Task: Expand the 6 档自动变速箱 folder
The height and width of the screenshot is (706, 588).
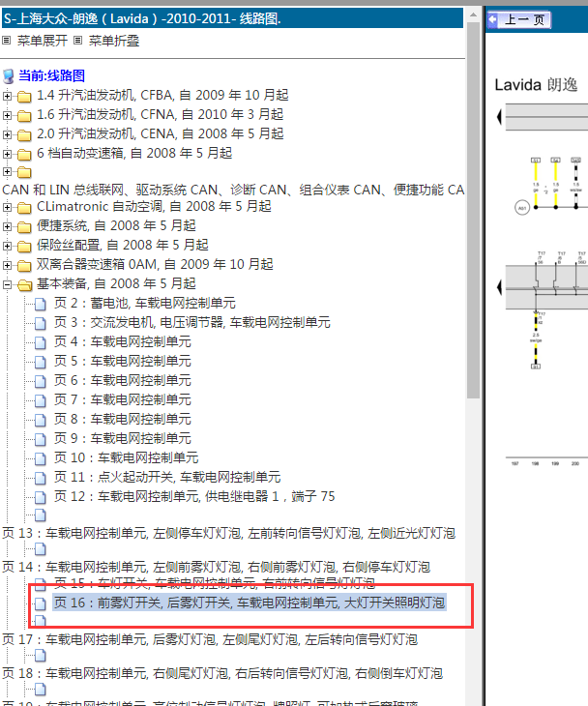Action: tap(7, 154)
